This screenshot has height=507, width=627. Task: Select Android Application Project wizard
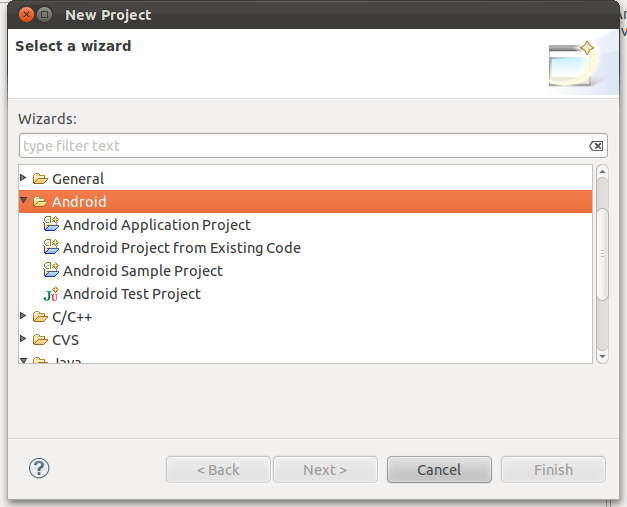pyautogui.click(x=156, y=225)
